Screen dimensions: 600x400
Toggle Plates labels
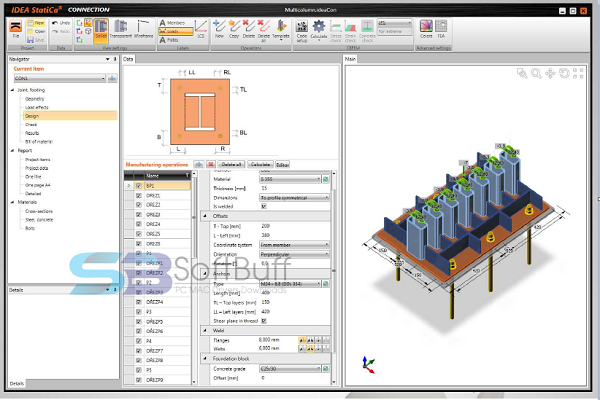point(169,40)
